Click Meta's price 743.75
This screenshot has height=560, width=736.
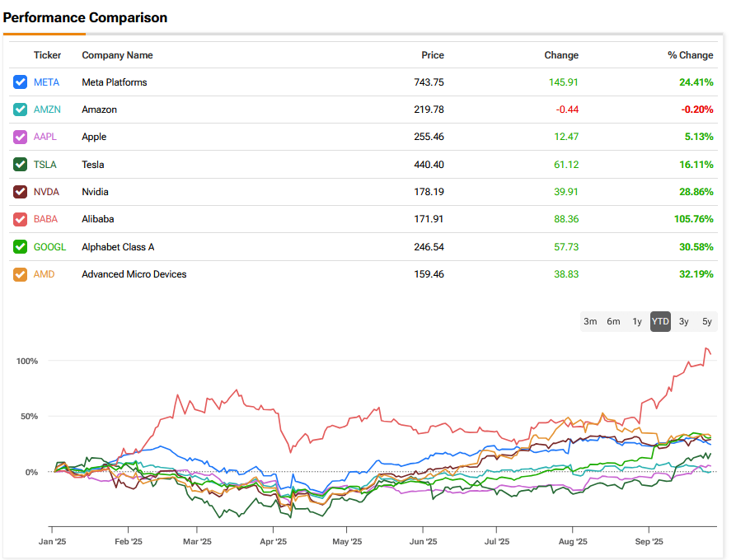(429, 82)
